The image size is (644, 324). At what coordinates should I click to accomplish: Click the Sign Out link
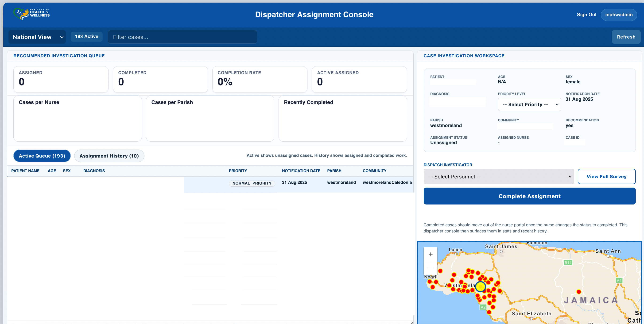tap(586, 15)
